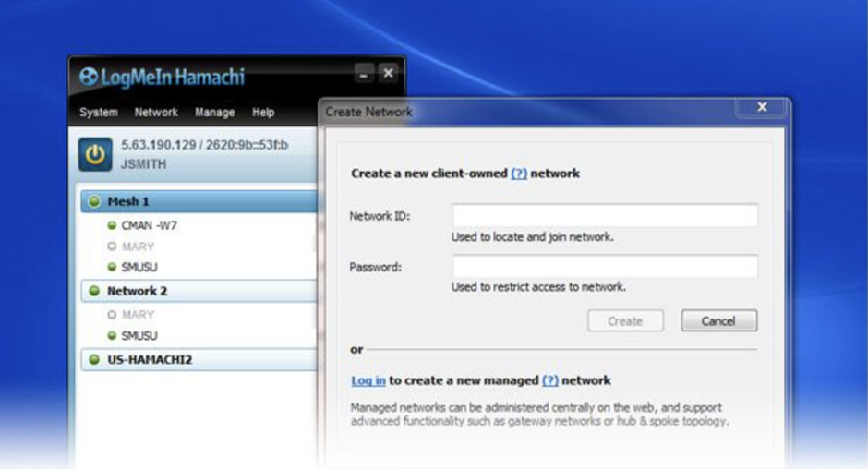Click into the Password input field
This screenshot has height=469, width=868.
point(604,267)
